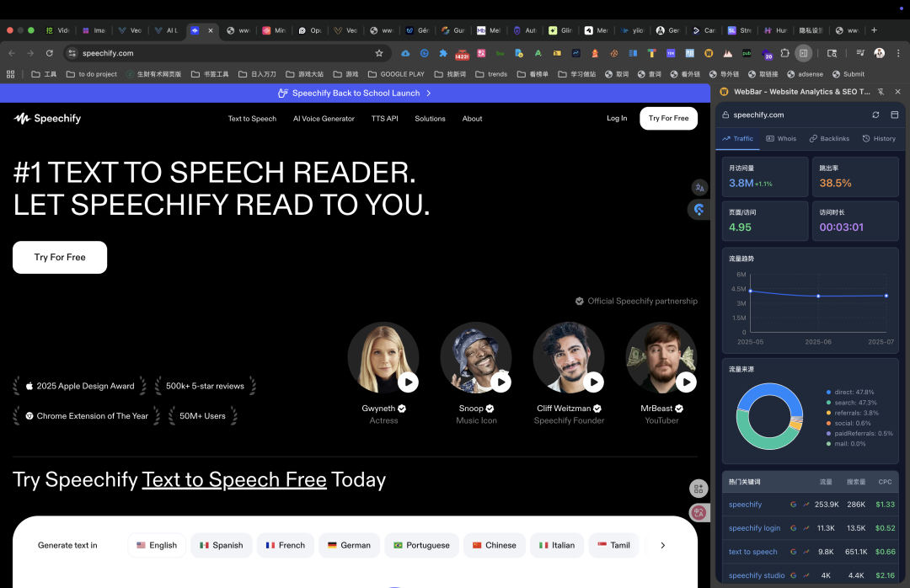Play Gwyneth's voice sample
Image resolution: width=910 pixels, height=588 pixels.
point(408,382)
